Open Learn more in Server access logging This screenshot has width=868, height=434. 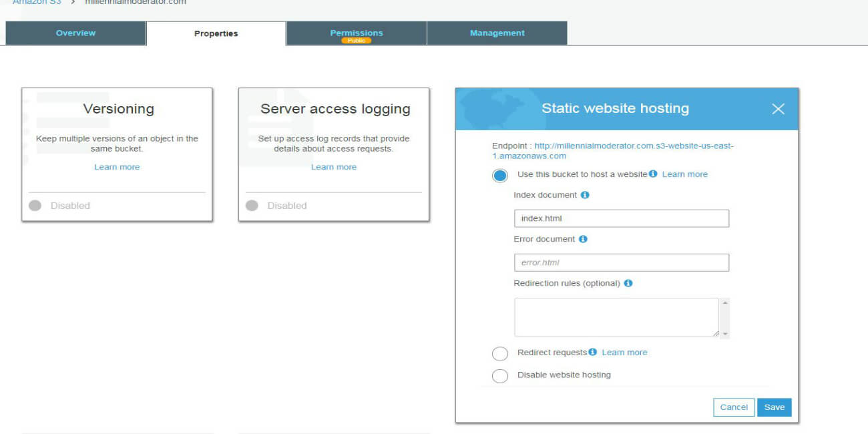(334, 167)
